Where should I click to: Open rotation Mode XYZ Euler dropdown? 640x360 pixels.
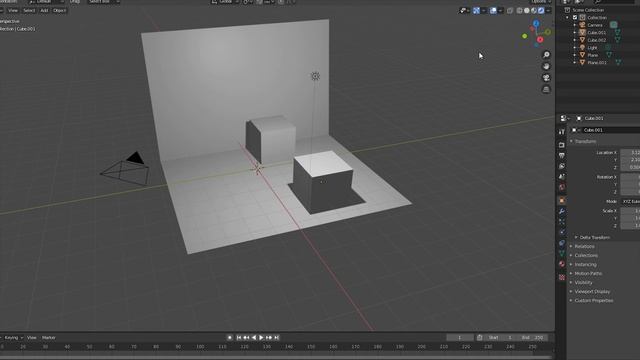630,201
